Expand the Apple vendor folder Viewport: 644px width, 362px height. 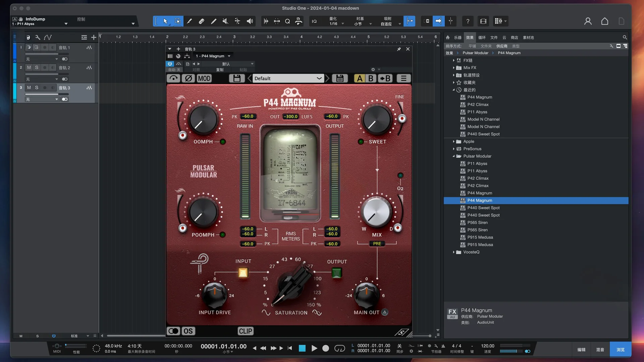454,141
